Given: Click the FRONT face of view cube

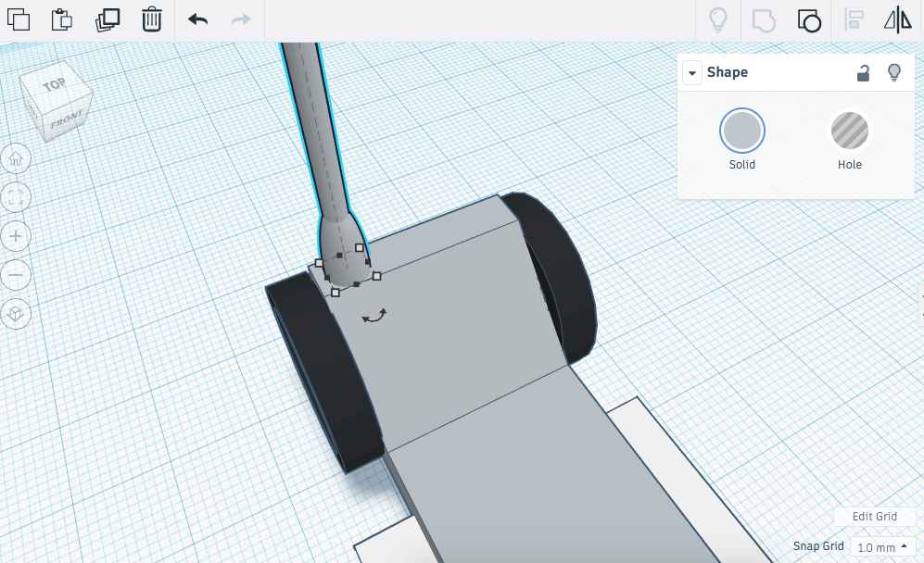Looking at the screenshot, I should tap(66, 119).
